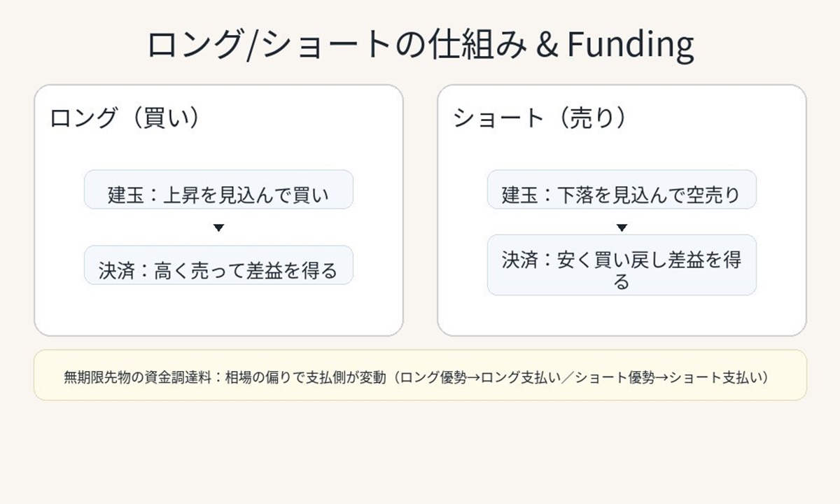Click the down arrow in the Long card

[218, 227]
